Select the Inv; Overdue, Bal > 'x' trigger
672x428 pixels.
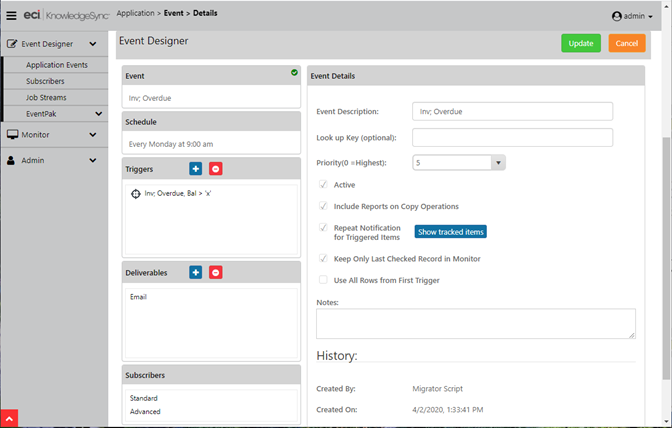[178, 194]
